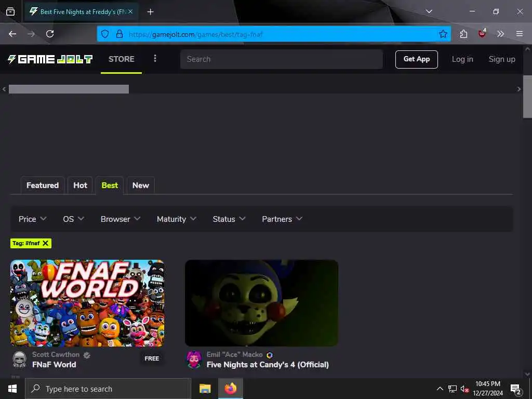This screenshot has height=399, width=532.
Task: Click in the Game Jolt Search field
Action: pyautogui.click(x=281, y=59)
